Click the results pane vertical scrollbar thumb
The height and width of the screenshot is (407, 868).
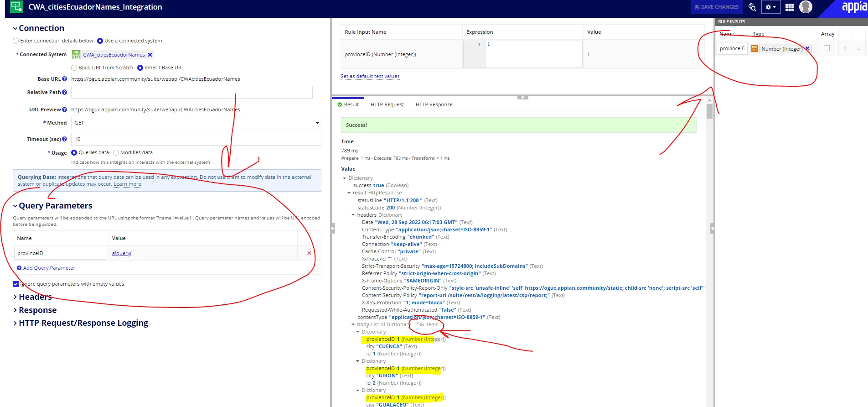coord(709,111)
